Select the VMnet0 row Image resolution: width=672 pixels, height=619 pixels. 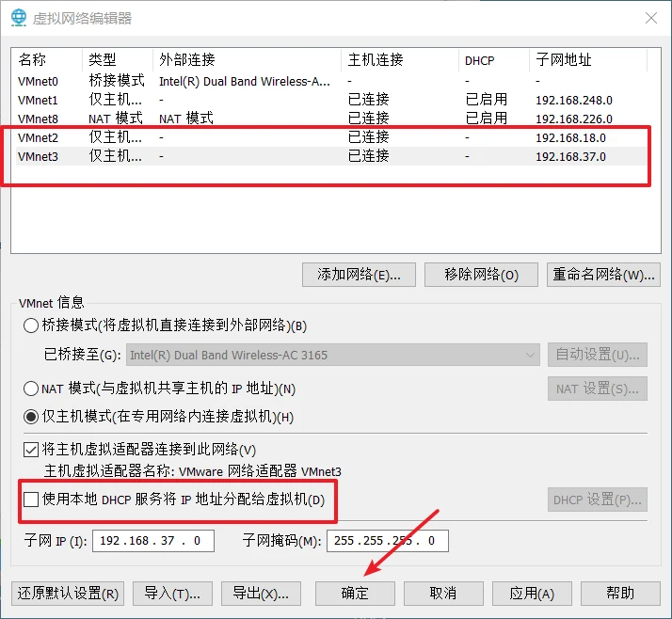(x=331, y=81)
